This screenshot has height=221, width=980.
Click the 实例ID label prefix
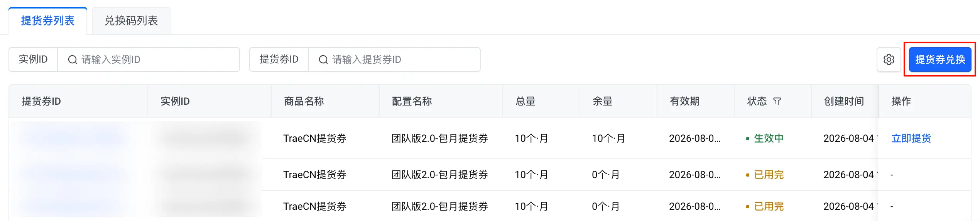tap(33, 59)
